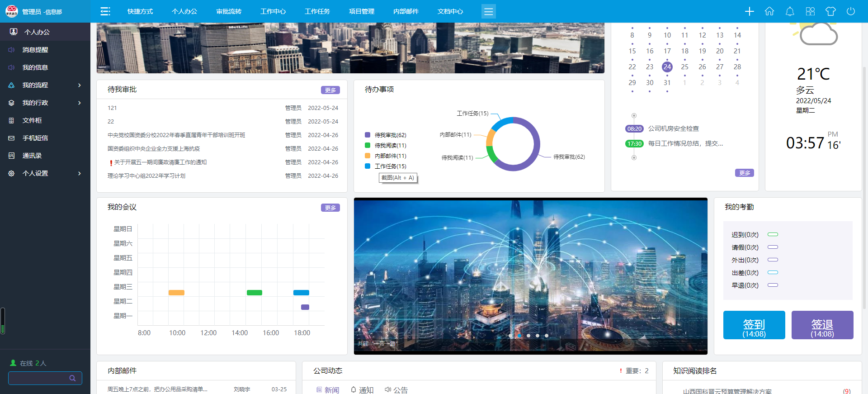The width and height of the screenshot is (868, 394).
Task: Click the second carousel dot on the slideshow
Action: (519, 336)
